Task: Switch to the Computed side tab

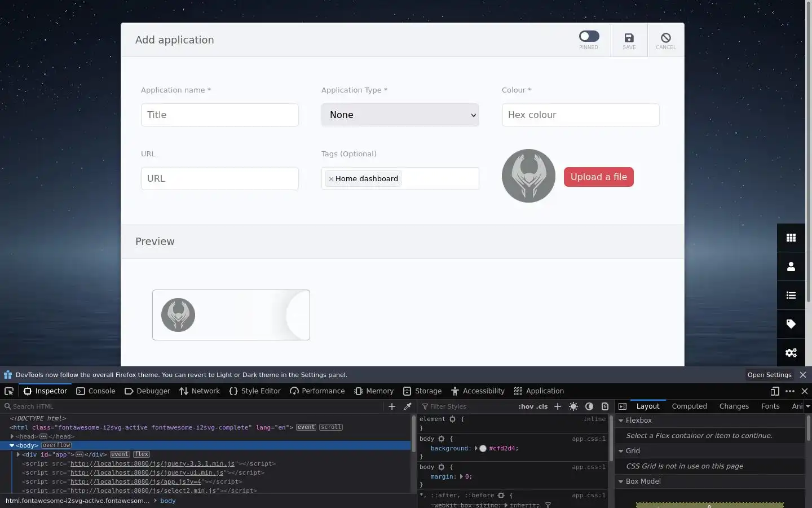Action: click(x=689, y=406)
